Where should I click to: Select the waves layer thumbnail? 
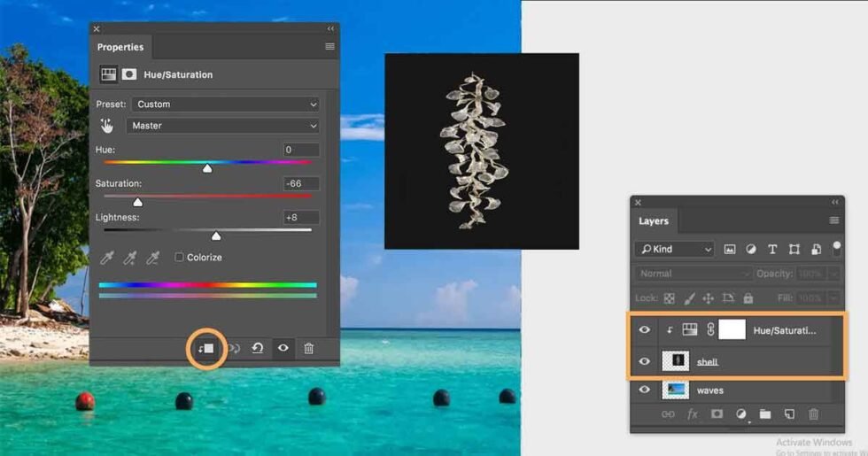click(x=675, y=390)
